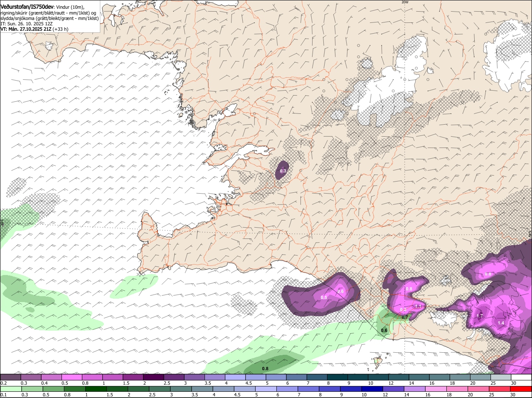This screenshot has height=398, width=532.
Task: Click the 0.3 value in small inland purple blob
Action: tap(283, 171)
